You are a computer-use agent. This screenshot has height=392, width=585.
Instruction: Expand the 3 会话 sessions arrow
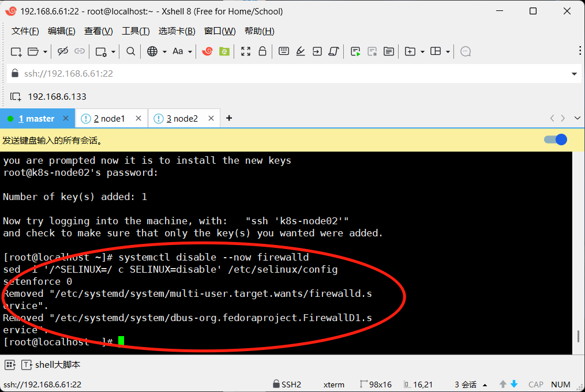[x=485, y=385]
